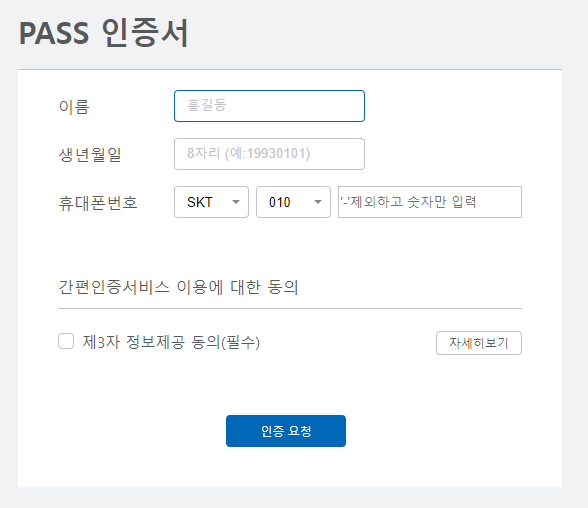Select the 홍길동 placeholder text
Viewport: 588px width, 508px height.
point(207,105)
